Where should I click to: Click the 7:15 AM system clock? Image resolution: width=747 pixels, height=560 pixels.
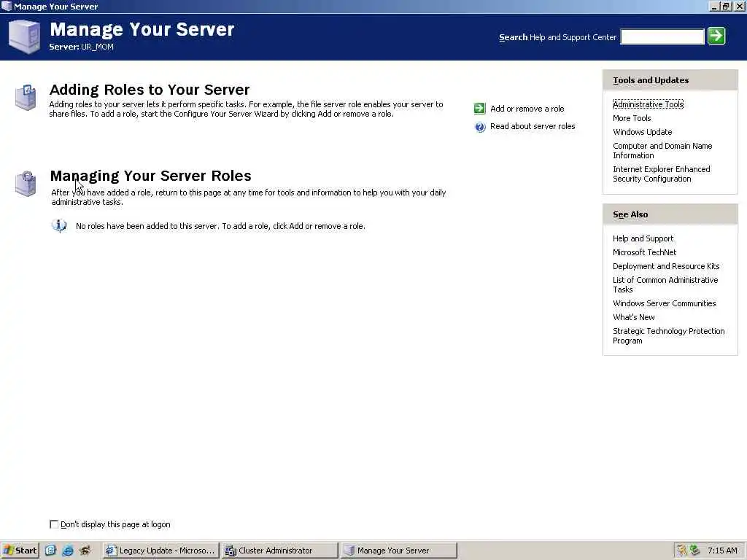pyautogui.click(x=722, y=551)
